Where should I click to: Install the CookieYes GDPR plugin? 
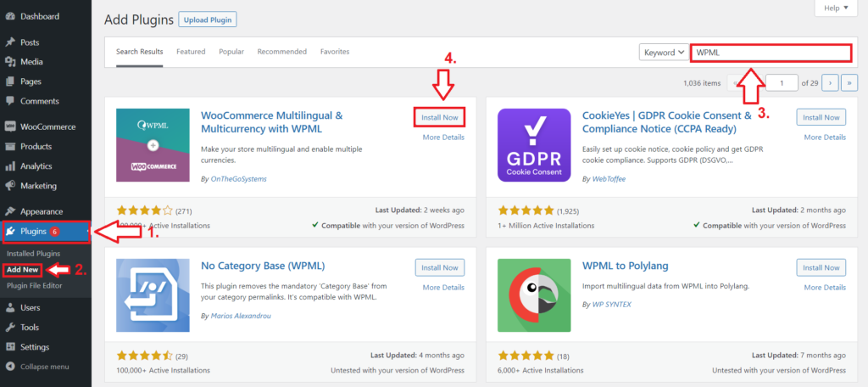(x=821, y=117)
